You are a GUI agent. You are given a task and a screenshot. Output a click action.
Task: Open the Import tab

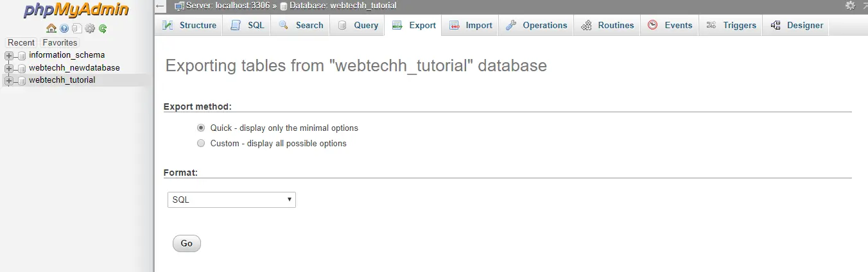click(x=471, y=25)
